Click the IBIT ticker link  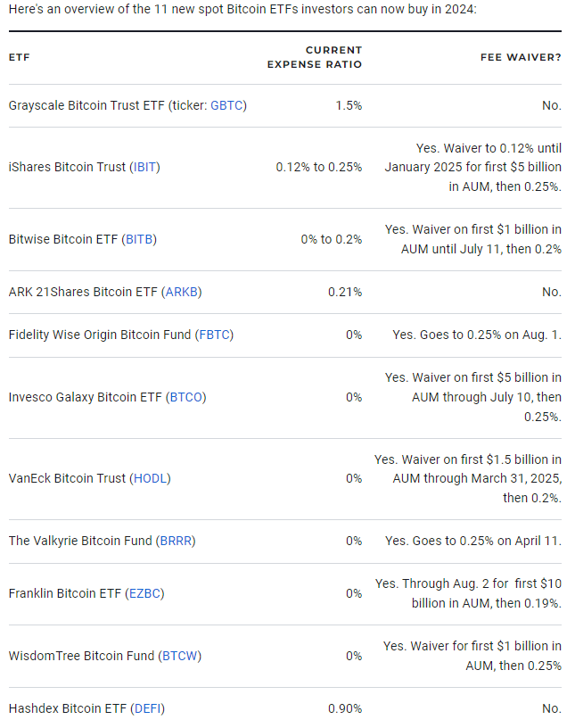coord(144,167)
